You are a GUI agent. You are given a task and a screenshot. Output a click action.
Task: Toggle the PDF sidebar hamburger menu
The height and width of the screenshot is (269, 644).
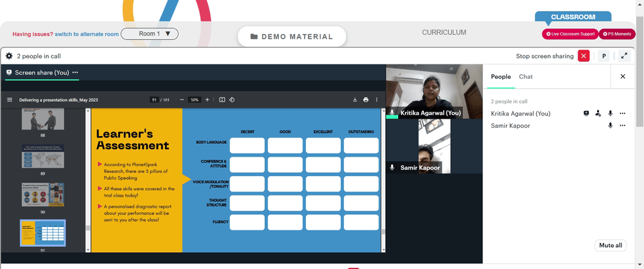(10, 99)
